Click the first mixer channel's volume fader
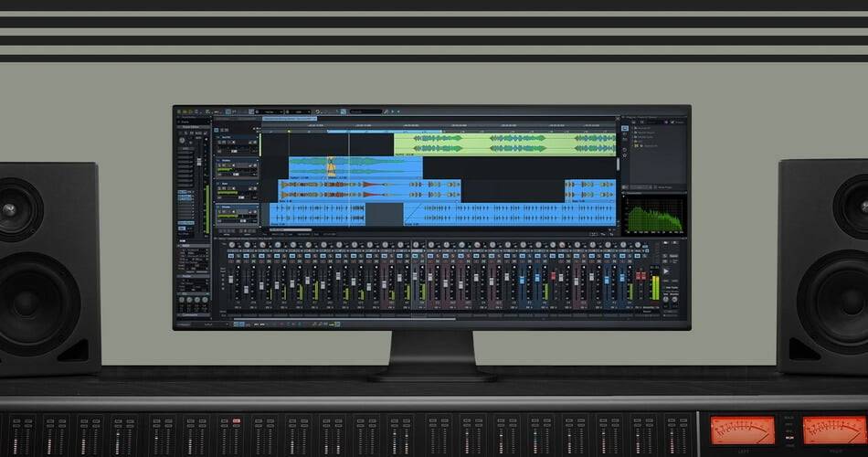868x457 pixels. click(231, 279)
